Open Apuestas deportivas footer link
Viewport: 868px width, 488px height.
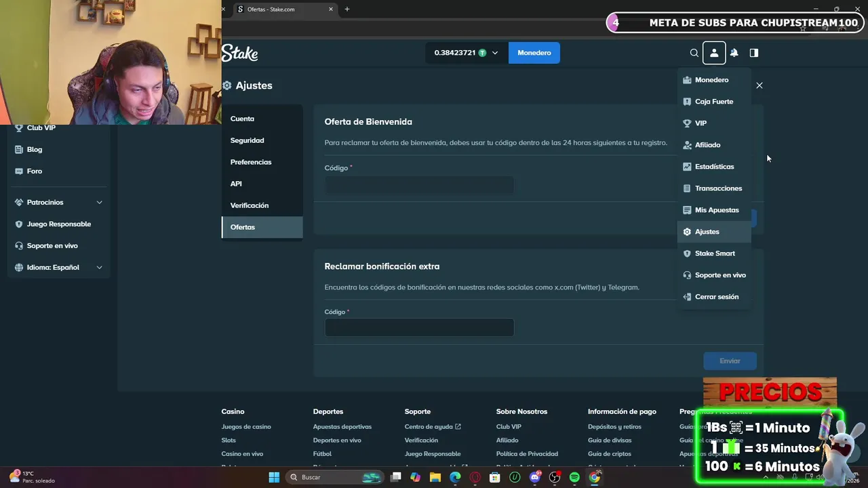coord(342,426)
